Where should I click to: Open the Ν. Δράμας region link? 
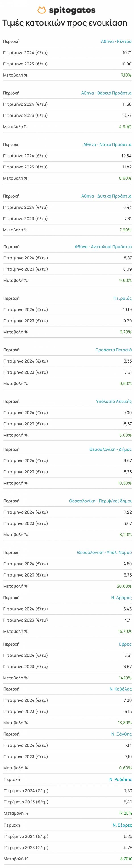(x=121, y=597)
